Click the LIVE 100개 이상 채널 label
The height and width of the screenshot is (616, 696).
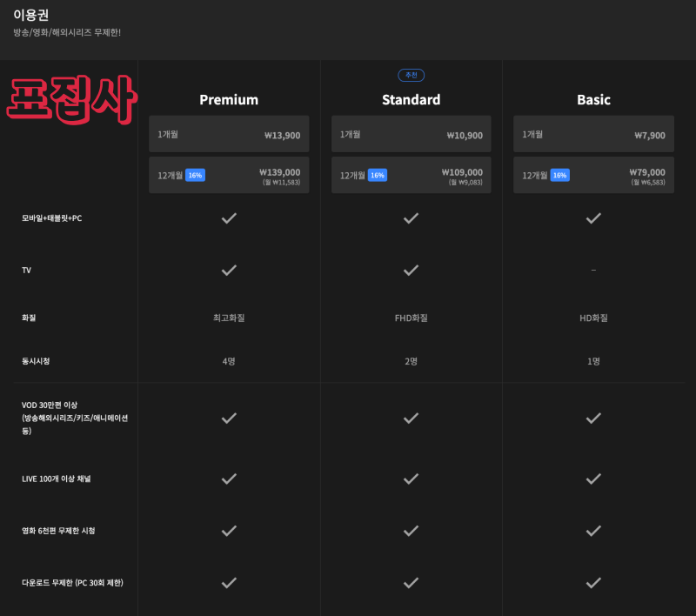pyautogui.click(x=57, y=479)
